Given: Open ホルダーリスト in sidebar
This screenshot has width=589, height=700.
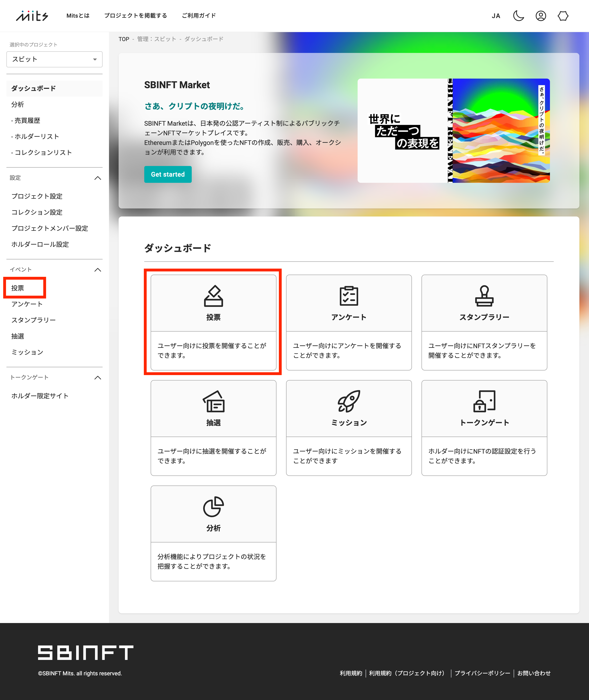Looking at the screenshot, I should coord(35,136).
